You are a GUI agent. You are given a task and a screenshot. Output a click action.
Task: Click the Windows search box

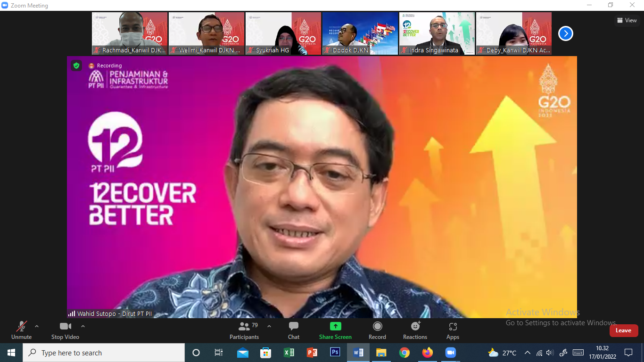(x=104, y=353)
